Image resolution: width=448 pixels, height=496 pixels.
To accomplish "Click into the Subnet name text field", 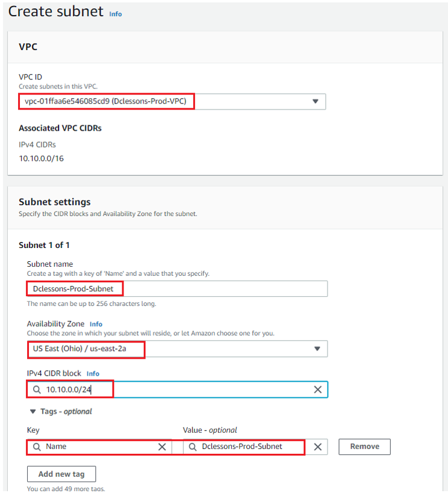I will [177, 288].
